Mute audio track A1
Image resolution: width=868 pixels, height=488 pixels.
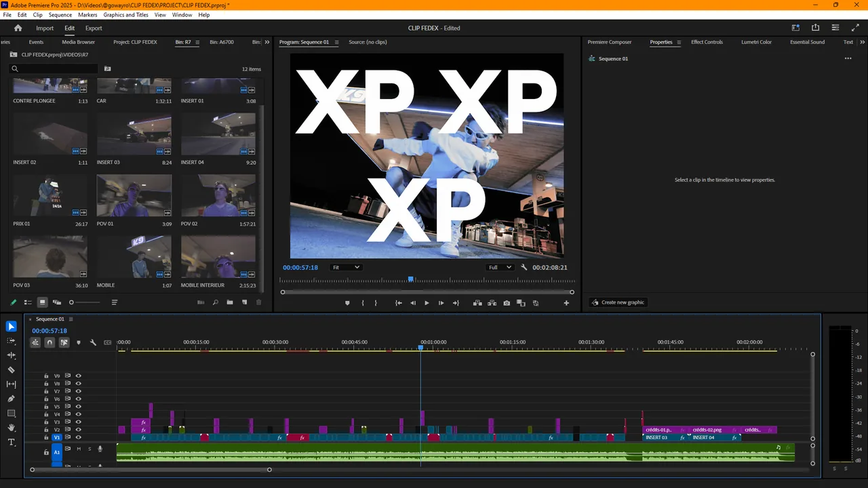click(79, 449)
